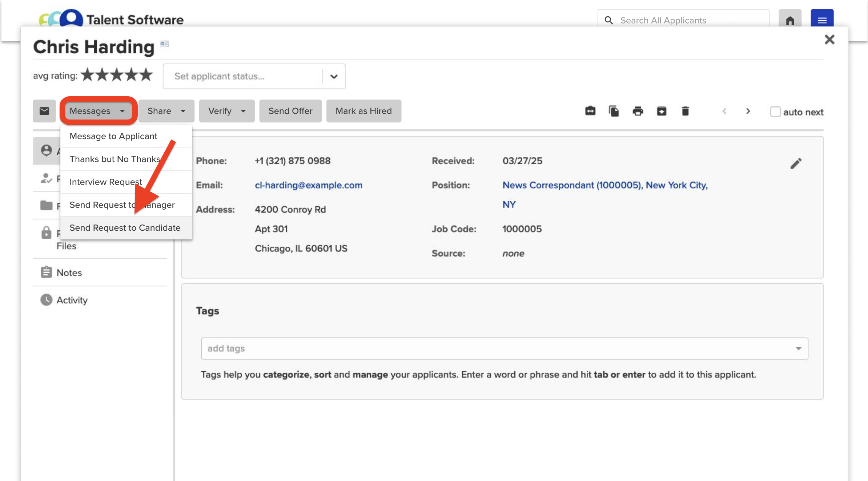The height and width of the screenshot is (481, 868).
Task: Click the pencil edit icon
Action: (795, 163)
